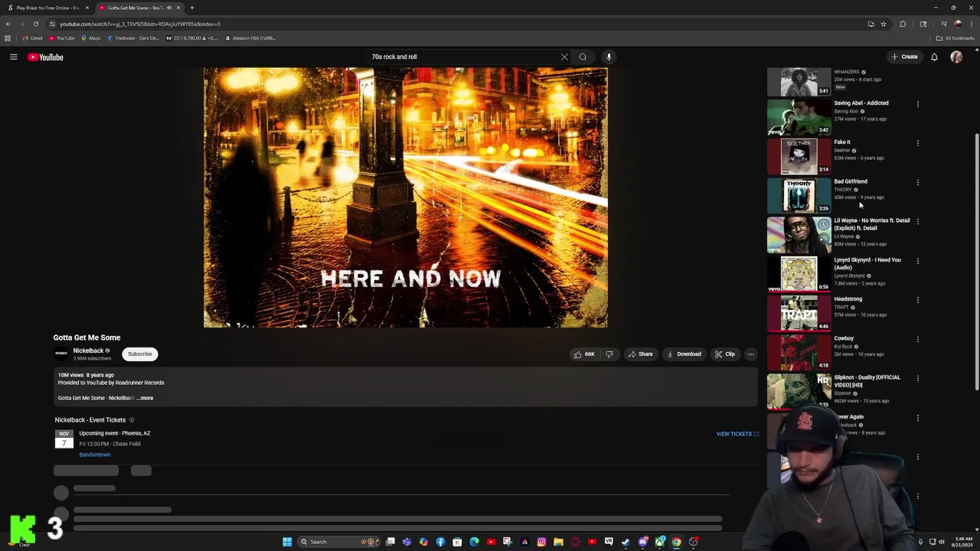Screen dimensions: 980x551
Task: Reload the YouTube page
Action: 35,24
